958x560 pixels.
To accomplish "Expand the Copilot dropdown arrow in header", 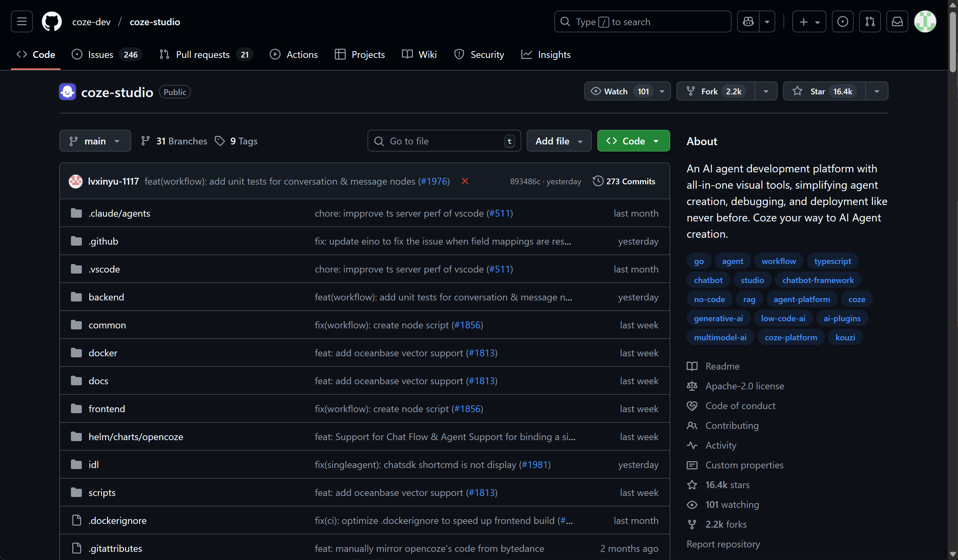I will 767,22.
